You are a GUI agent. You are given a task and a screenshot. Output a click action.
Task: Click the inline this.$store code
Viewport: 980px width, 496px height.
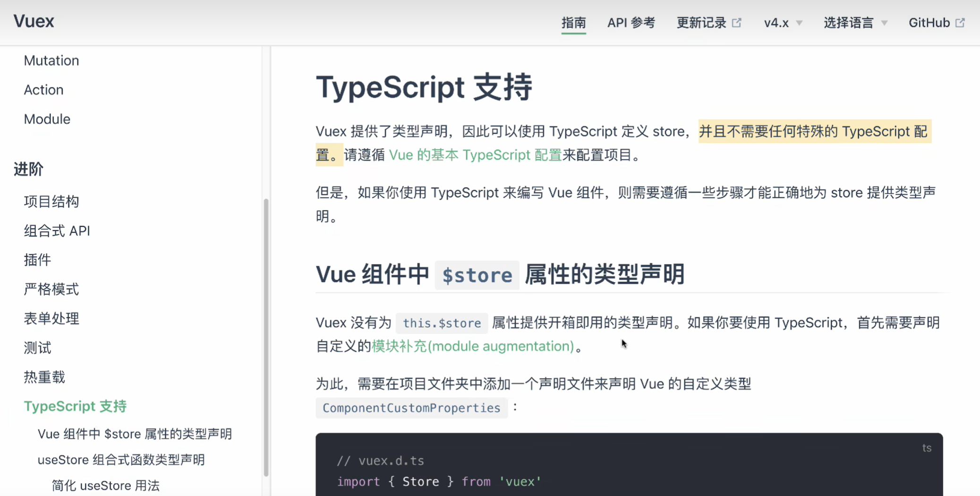point(442,323)
